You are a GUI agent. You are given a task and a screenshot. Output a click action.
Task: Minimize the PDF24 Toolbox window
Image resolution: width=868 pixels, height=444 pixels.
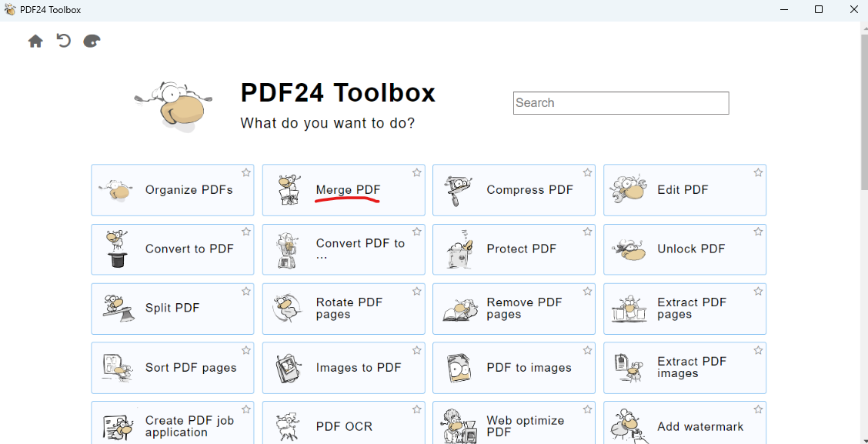pyautogui.click(x=785, y=9)
